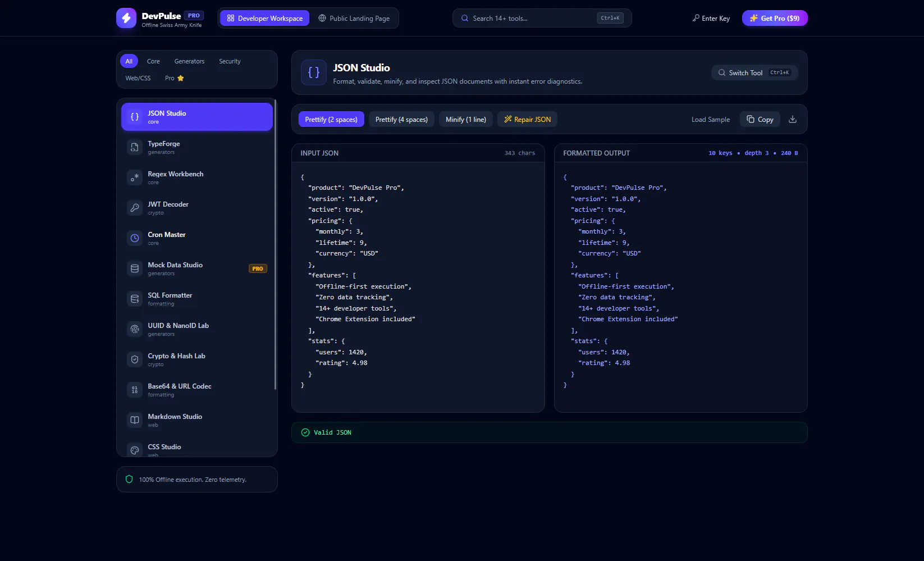The height and width of the screenshot is (561, 924).
Task: Switch to Public Landing Page tab
Action: pos(354,18)
